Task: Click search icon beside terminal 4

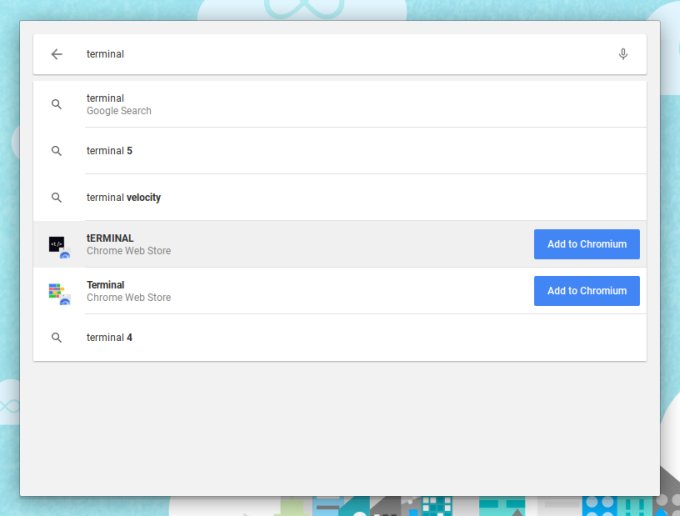Action: 56,338
